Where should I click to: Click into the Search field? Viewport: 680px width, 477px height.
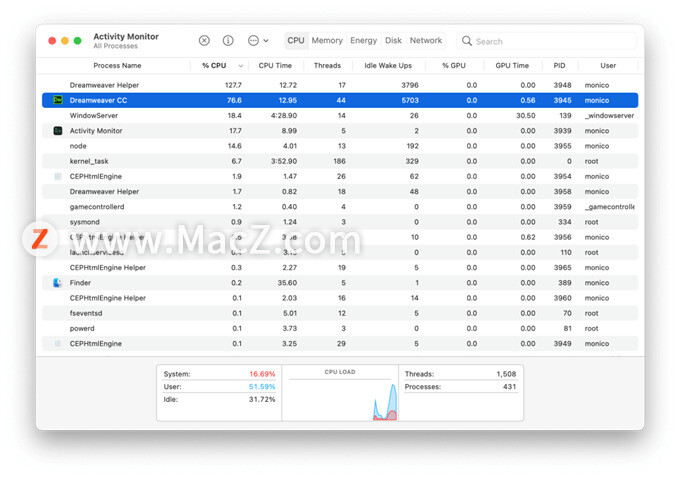coord(546,41)
